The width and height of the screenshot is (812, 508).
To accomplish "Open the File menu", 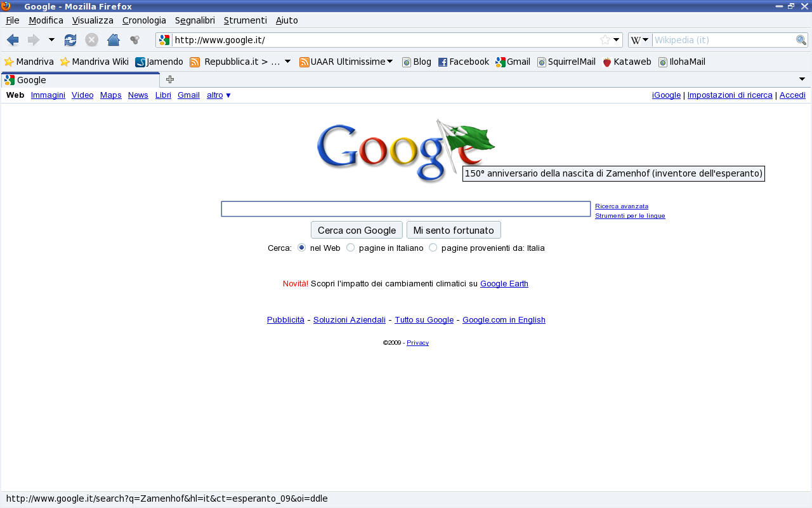I will [13, 20].
